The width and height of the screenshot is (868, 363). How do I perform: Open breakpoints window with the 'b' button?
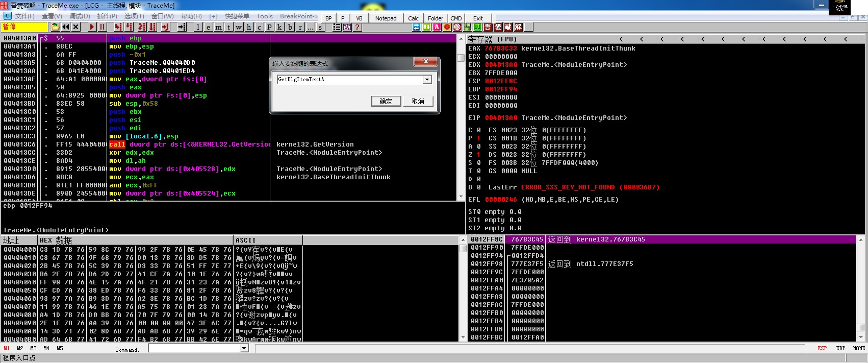(290, 27)
